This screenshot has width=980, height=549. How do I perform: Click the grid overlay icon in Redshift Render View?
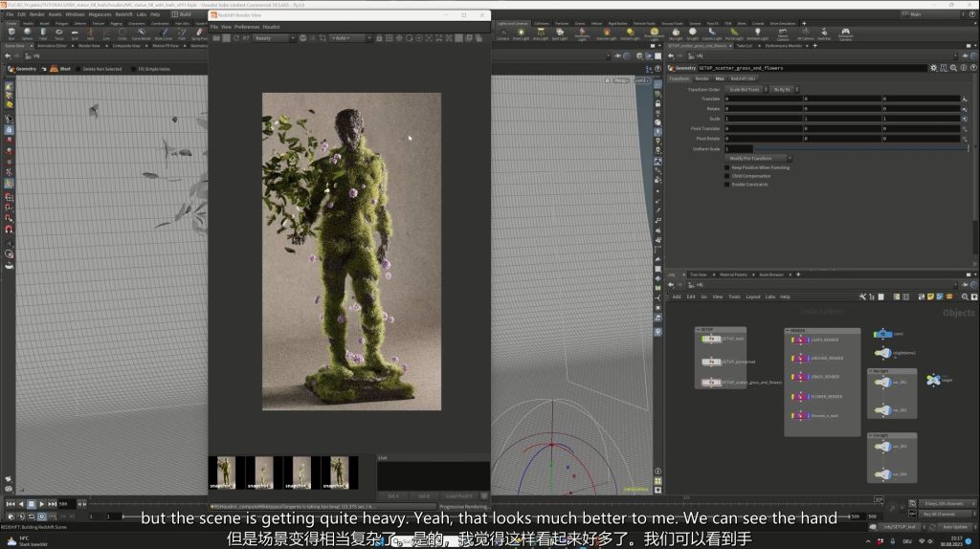pyautogui.click(x=389, y=38)
